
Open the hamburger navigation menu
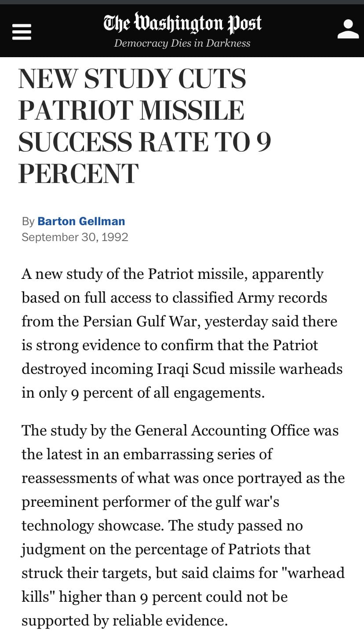coord(22,32)
